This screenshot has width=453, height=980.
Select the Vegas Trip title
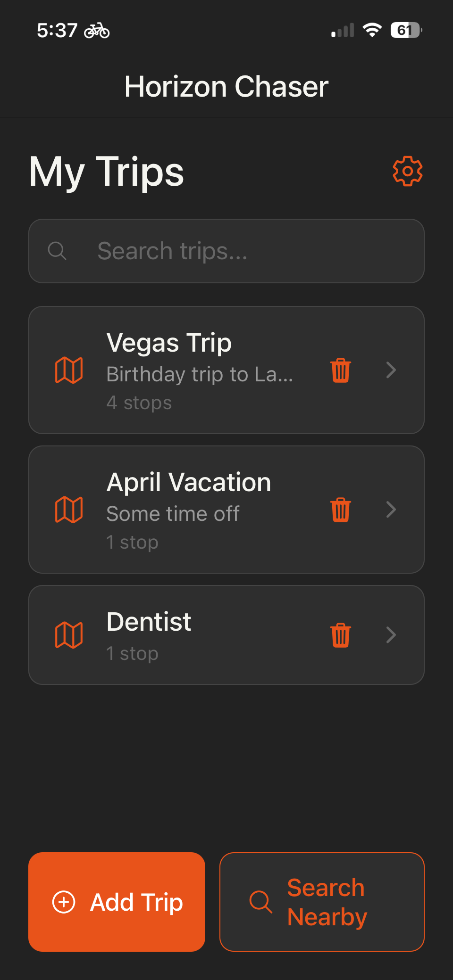(x=169, y=343)
